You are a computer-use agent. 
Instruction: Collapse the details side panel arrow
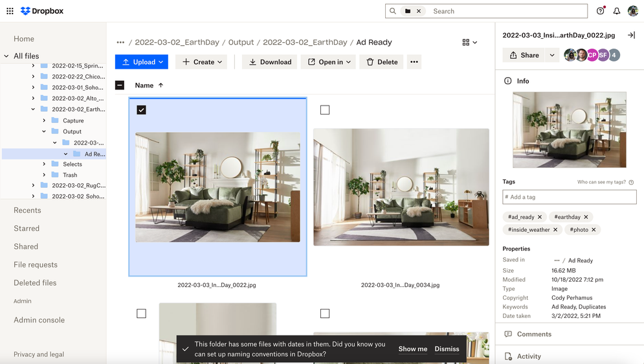pos(631,35)
